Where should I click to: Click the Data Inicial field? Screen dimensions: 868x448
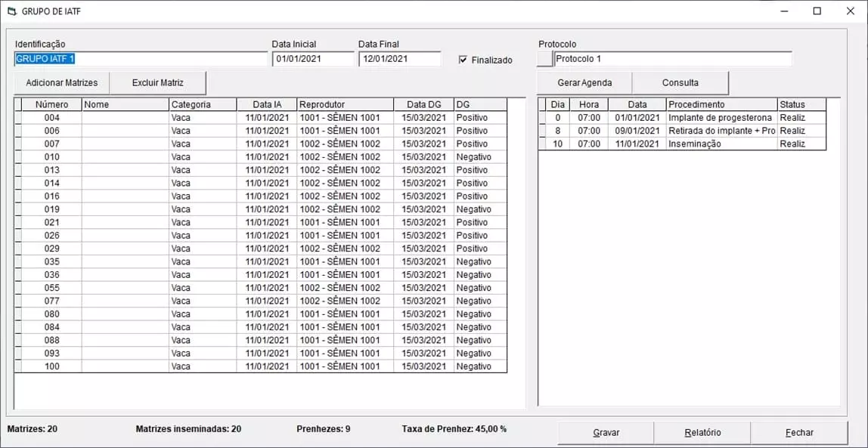point(312,59)
